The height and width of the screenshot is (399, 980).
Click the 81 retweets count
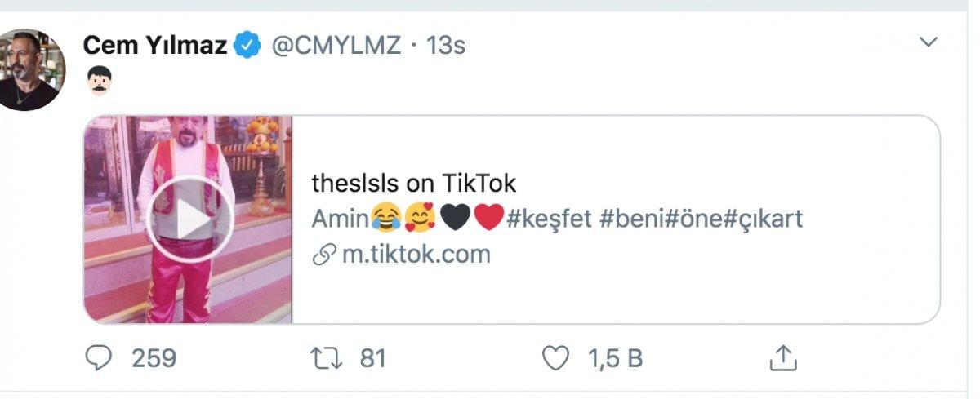[372, 357]
